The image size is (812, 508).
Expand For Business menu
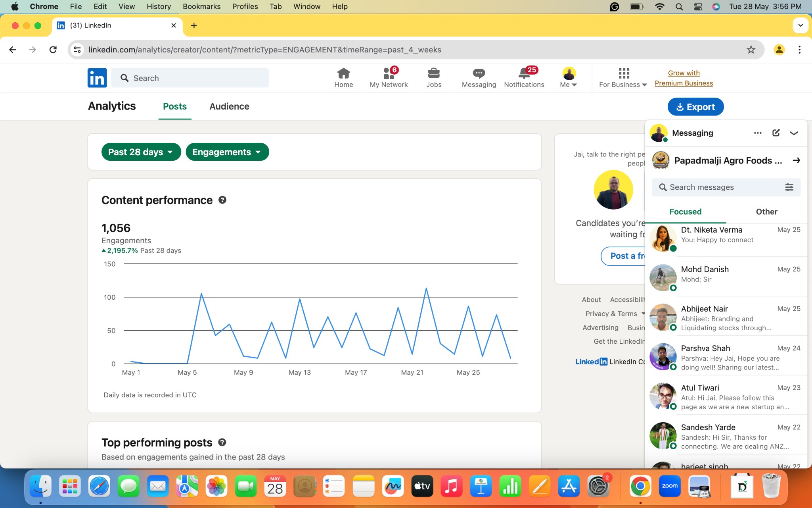pos(623,78)
